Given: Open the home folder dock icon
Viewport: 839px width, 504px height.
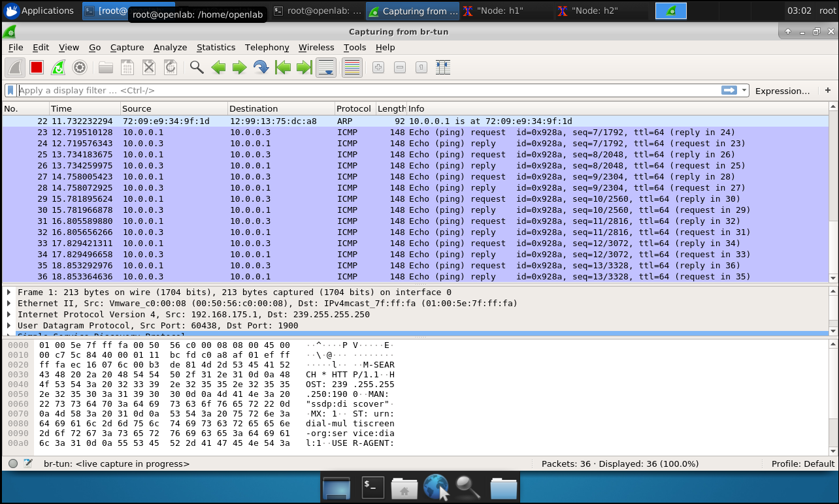Looking at the screenshot, I should [x=404, y=487].
